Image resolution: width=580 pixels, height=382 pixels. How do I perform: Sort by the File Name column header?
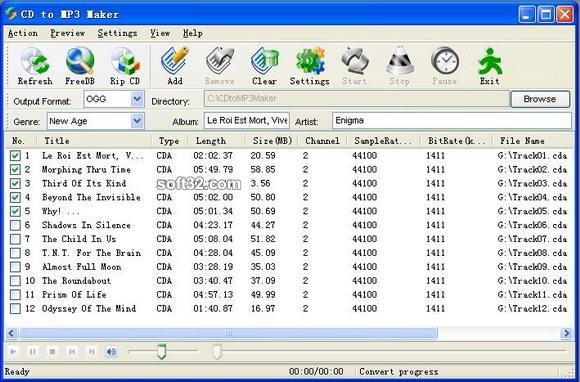click(x=533, y=141)
